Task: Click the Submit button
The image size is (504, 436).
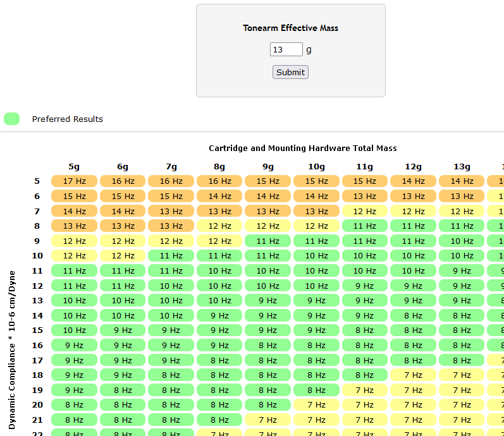Action: tap(290, 72)
